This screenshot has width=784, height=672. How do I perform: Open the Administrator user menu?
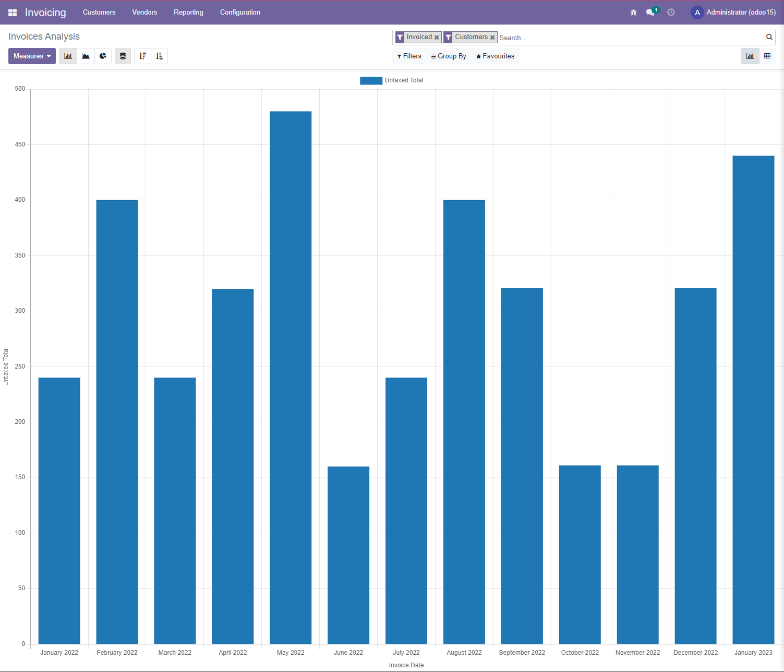tap(733, 13)
